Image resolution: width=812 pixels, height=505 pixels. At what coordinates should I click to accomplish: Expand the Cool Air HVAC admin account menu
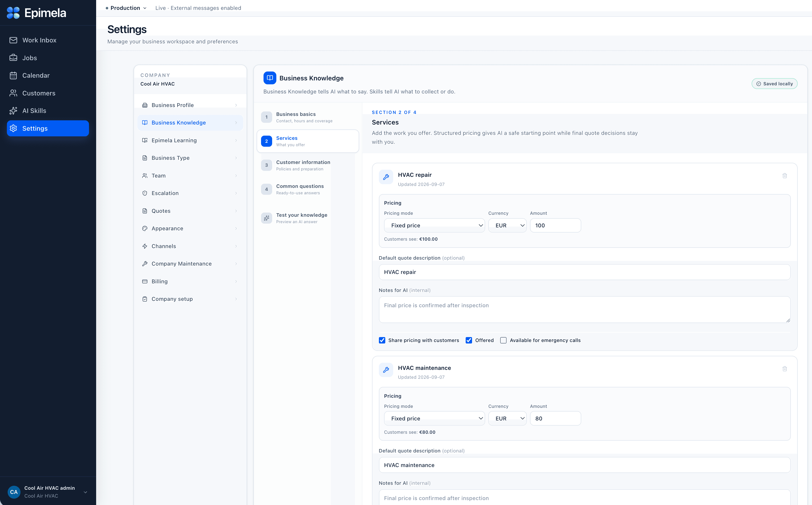85,492
